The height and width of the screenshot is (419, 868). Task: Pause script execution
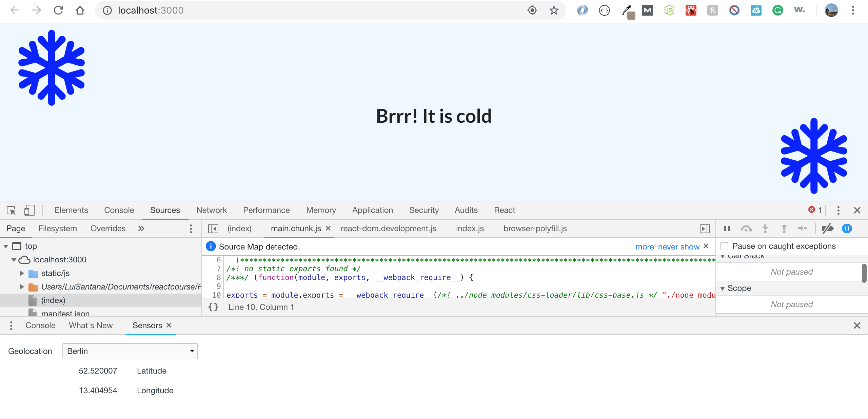(727, 228)
